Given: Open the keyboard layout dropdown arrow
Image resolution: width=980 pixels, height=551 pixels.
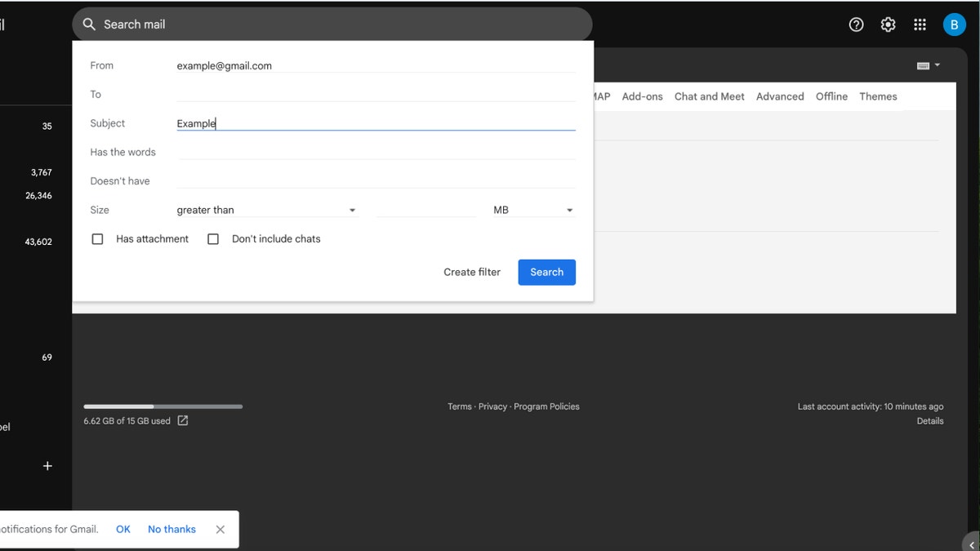Looking at the screenshot, I should [x=936, y=65].
